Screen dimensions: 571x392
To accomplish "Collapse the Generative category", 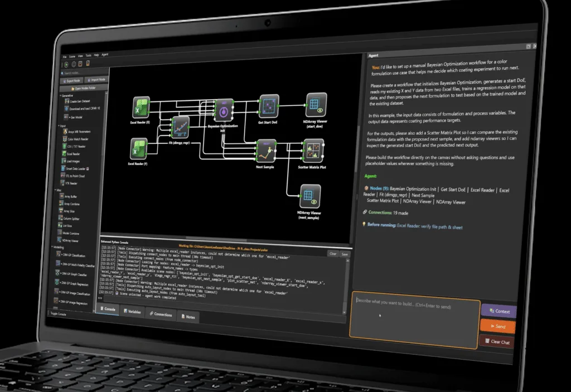I will click(60, 95).
